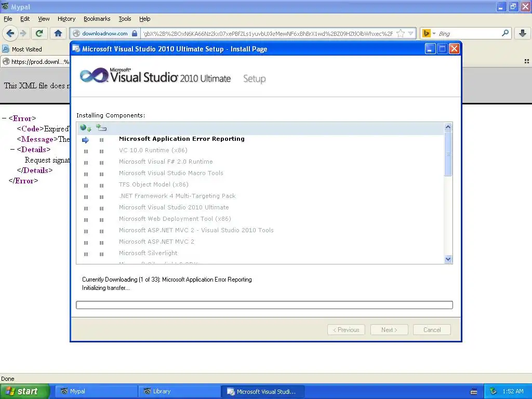Cancel the Visual Studio setup
Viewport: 532px width, 399px height.
click(x=432, y=330)
